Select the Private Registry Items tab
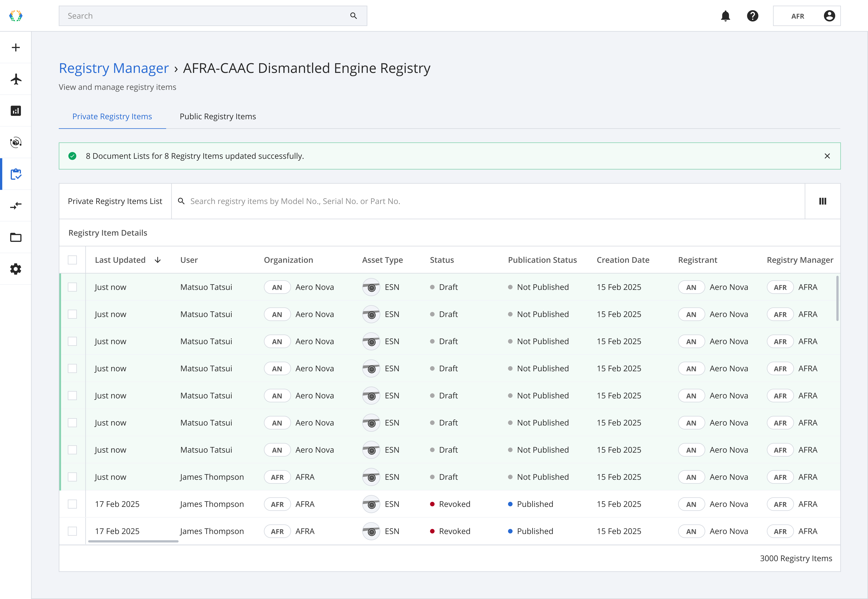 tap(112, 117)
